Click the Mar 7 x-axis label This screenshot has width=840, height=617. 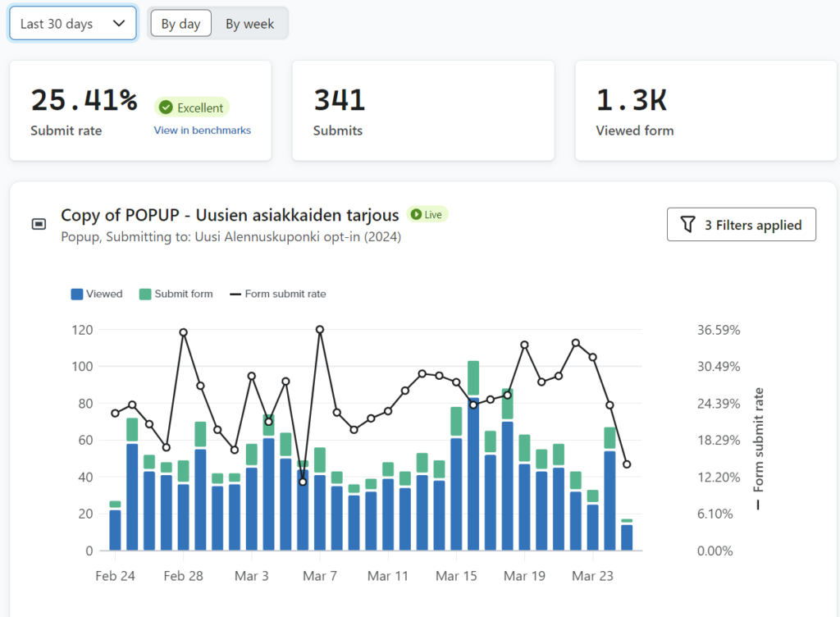pos(320,576)
